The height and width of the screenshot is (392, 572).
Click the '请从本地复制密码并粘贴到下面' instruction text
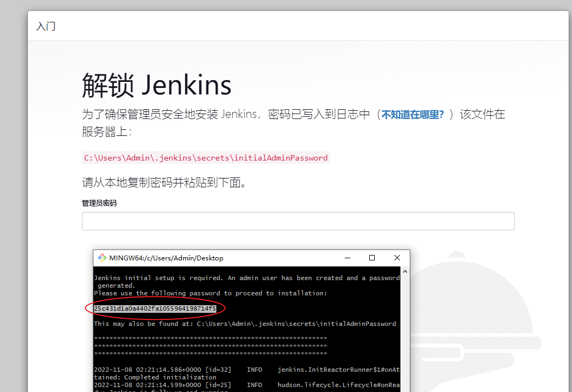click(165, 182)
